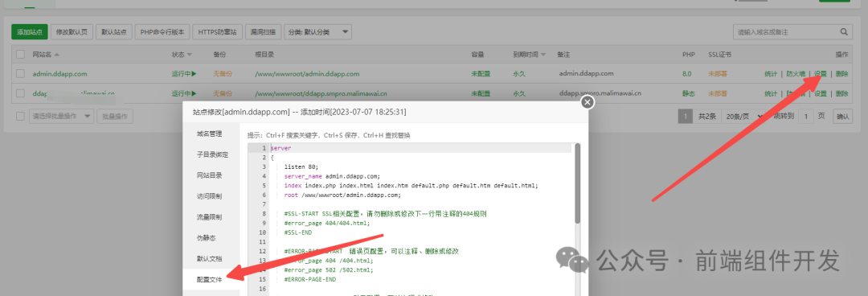Screen dimensions: 868x296
Task: Stop admin.ddapp.com via its running play icon
Action: coord(194,74)
